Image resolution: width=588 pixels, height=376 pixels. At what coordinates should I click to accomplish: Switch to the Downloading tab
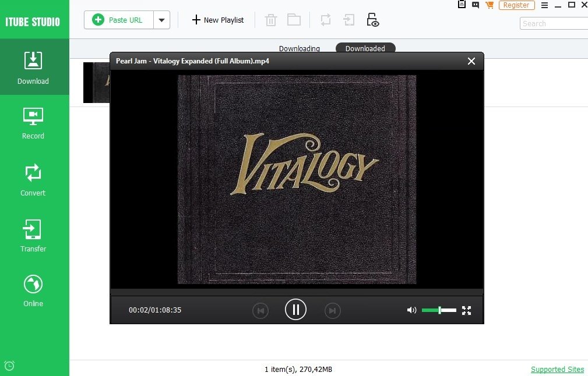[x=300, y=48]
